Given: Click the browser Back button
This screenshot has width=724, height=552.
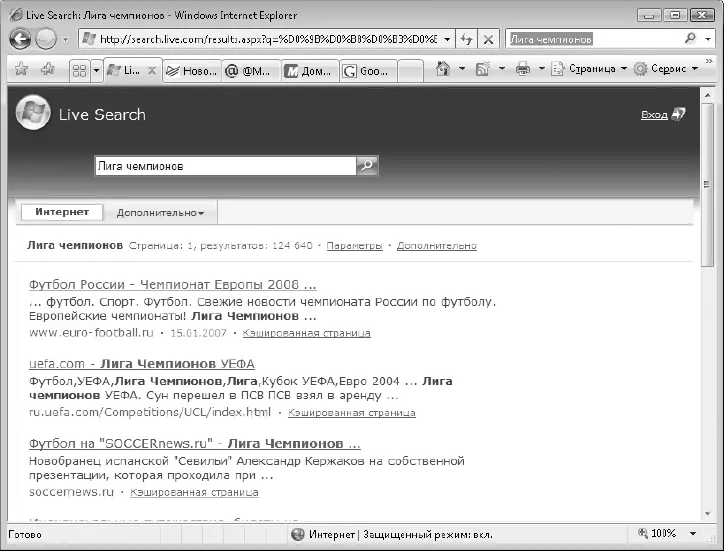Looking at the screenshot, I should pos(20,38).
